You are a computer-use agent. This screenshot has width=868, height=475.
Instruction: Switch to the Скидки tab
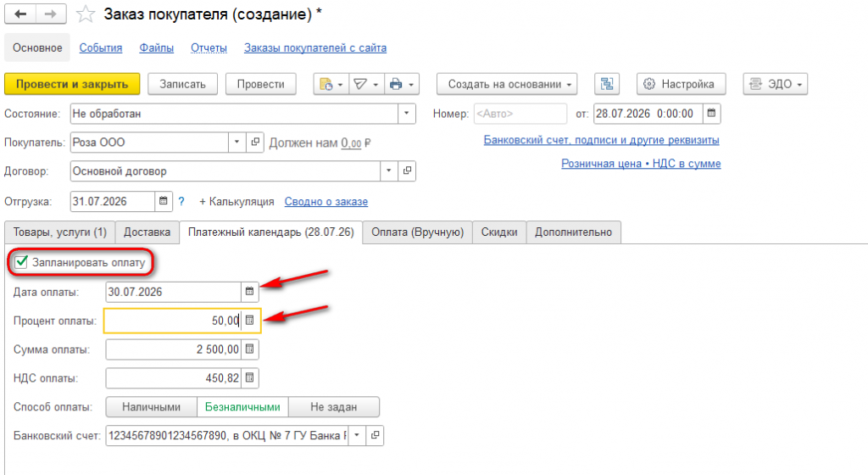tap(499, 232)
